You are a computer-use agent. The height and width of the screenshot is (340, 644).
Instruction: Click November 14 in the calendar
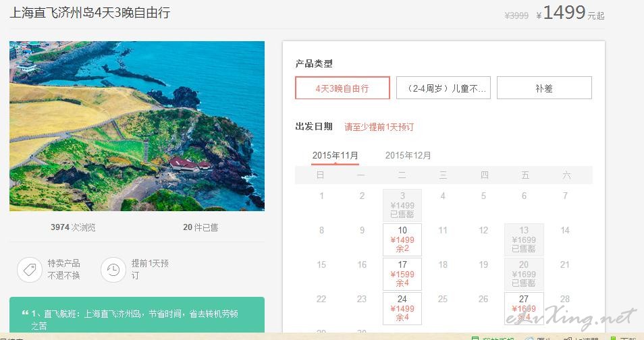click(x=565, y=230)
